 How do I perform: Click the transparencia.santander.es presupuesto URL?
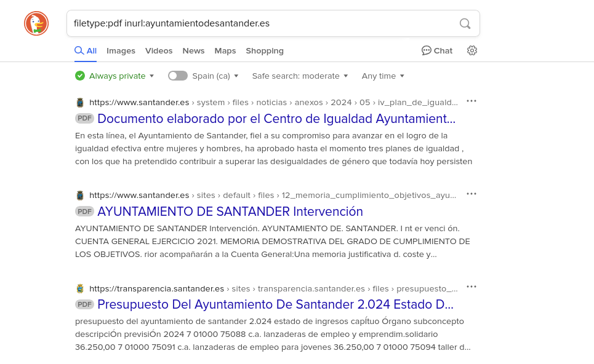click(273, 289)
